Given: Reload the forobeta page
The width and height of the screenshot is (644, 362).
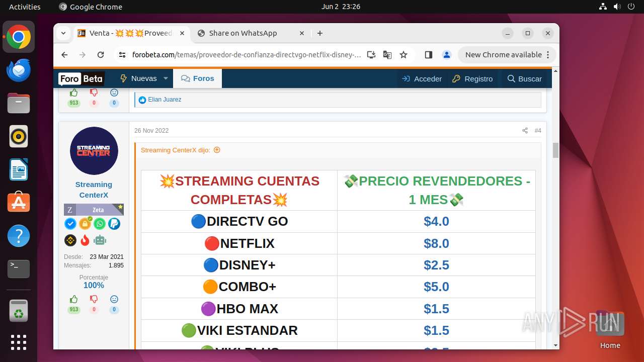Looking at the screenshot, I should point(101,55).
